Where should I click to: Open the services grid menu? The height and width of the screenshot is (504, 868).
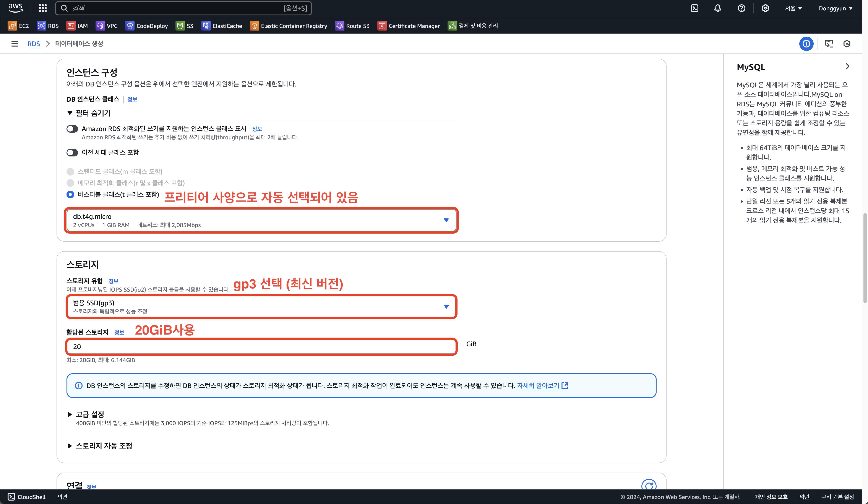(43, 8)
